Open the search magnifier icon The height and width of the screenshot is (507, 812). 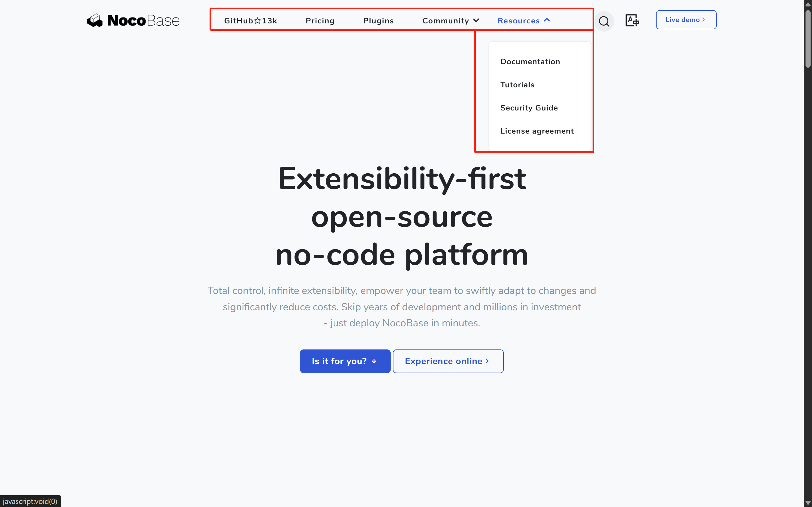[604, 21]
